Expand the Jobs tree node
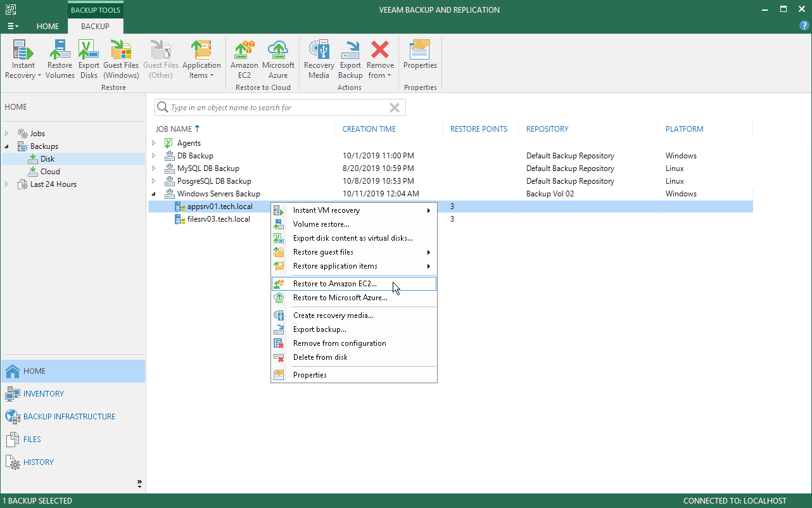 [7, 134]
